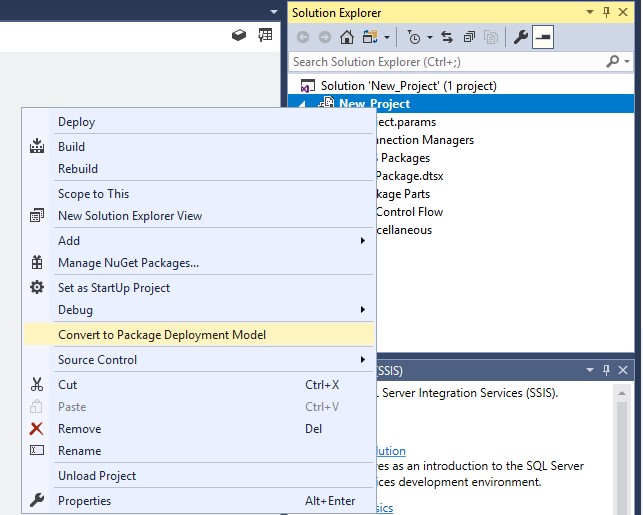Click the Home icon in Solution Explorer

(x=346, y=38)
